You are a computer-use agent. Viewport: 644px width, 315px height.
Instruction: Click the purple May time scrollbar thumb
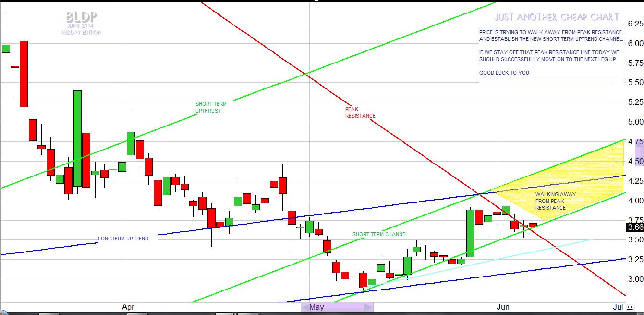tap(336, 307)
